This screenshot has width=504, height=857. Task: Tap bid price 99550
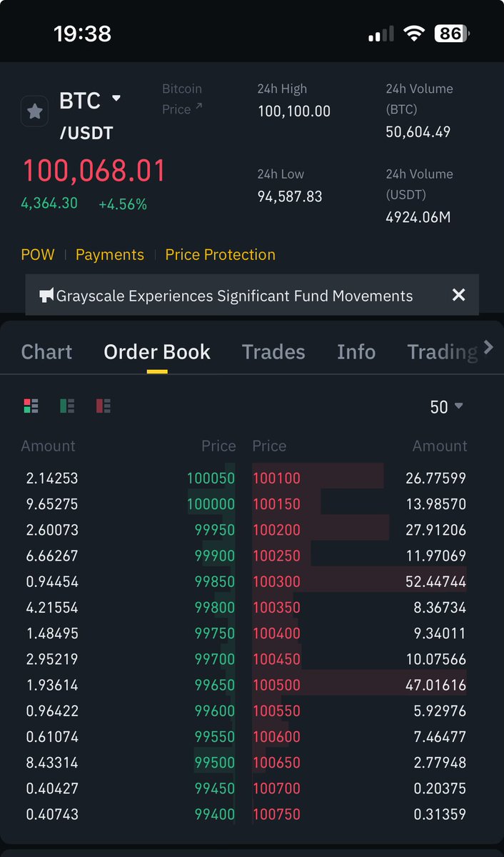[215, 737]
